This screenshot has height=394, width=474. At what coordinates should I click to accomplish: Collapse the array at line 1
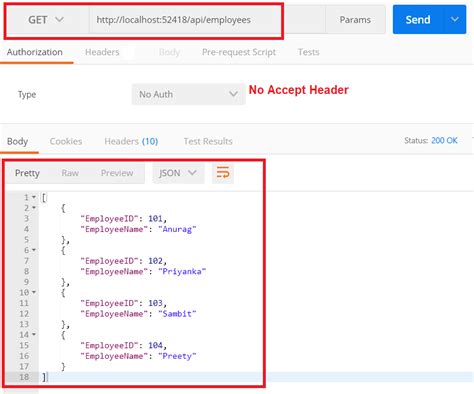click(x=34, y=197)
